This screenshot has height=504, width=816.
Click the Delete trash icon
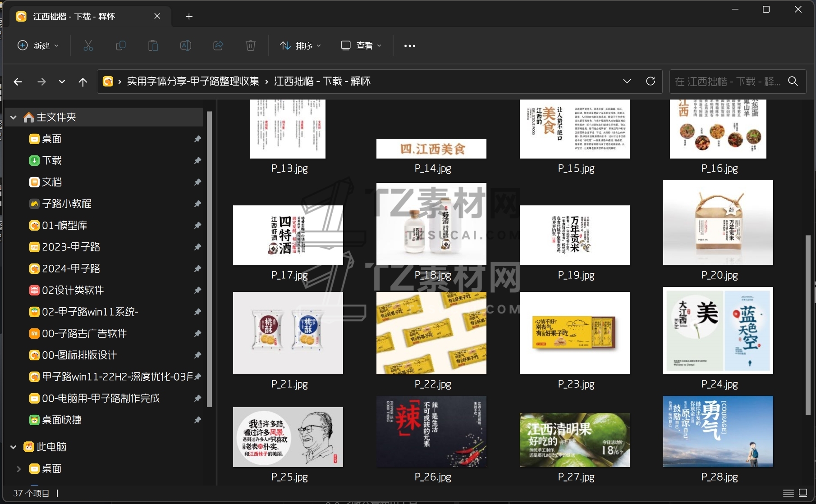(x=251, y=45)
